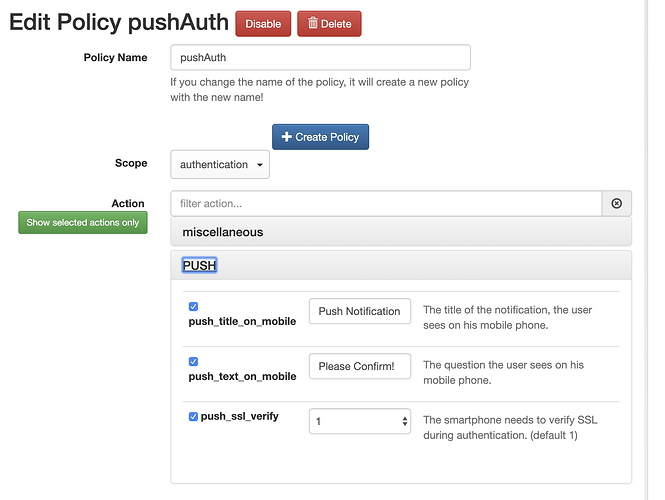
Task: Click the Disable policy button
Action: click(x=263, y=24)
